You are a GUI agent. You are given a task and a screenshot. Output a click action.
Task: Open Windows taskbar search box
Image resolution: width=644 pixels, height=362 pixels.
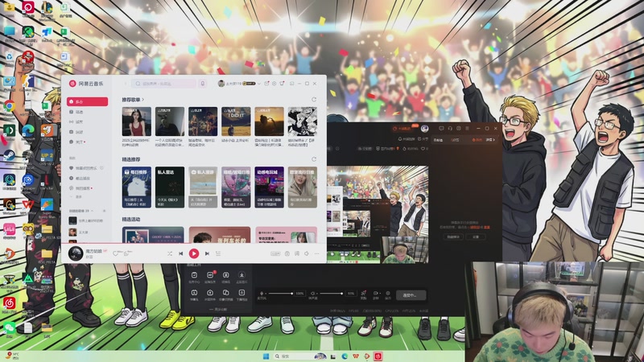tap(299, 356)
